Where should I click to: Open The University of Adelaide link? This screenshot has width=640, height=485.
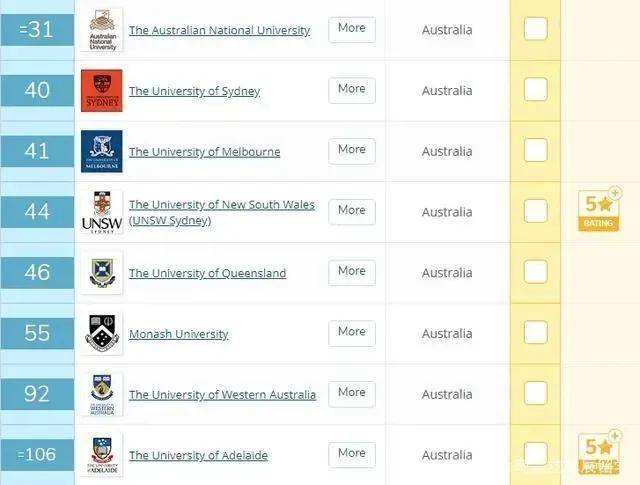198,456
